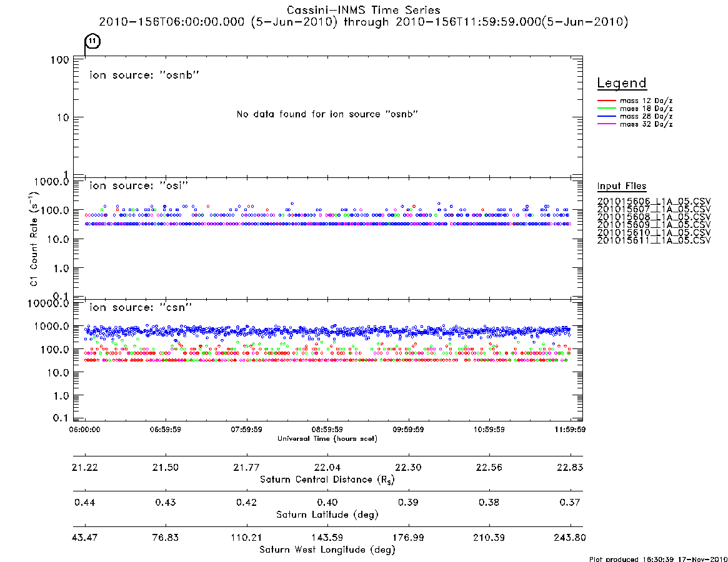Image resolution: width=728 pixels, height=562 pixels.
Task: Click file 201015609_L1A_05.CSV
Action: (x=654, y=225)
